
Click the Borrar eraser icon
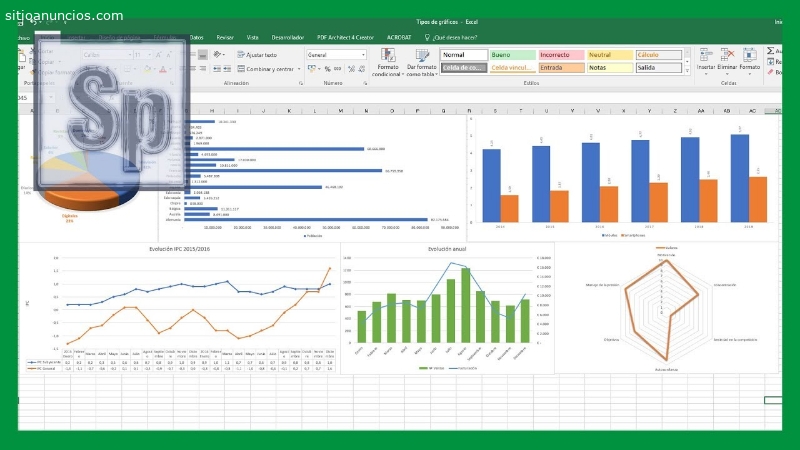click(770, 72)
